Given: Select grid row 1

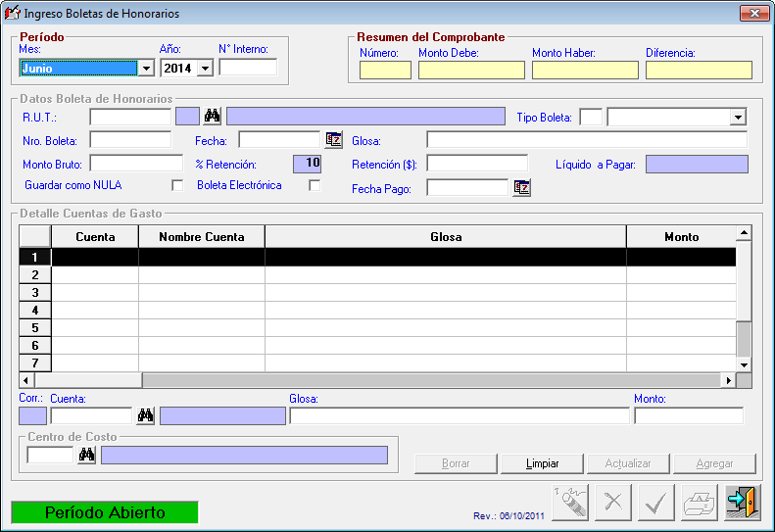Looking at the screenshot, I should click(377, 257).
